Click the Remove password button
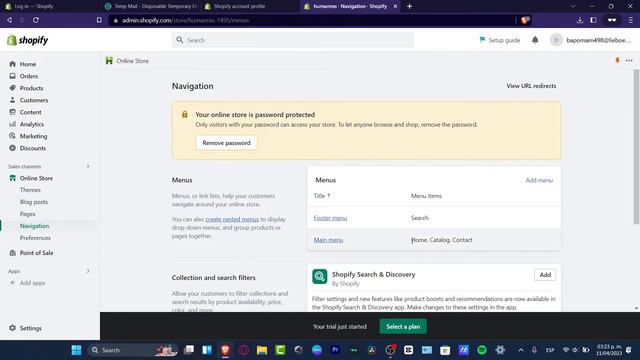This screenshot has width=640, height=360. (226, 143)
